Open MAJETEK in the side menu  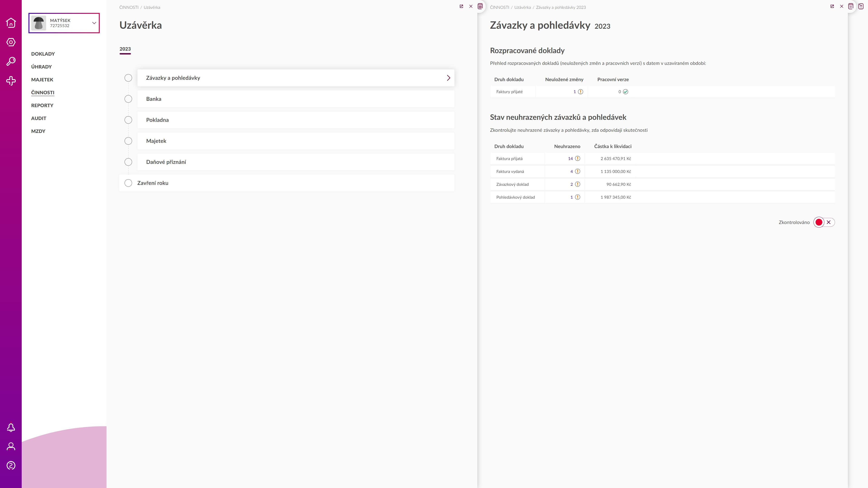[42, 80]
